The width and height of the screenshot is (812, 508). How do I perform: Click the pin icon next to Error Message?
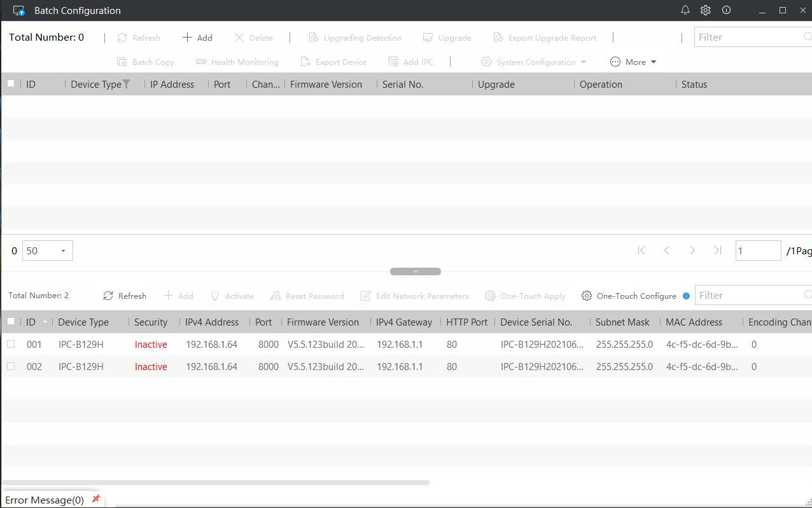96,499
